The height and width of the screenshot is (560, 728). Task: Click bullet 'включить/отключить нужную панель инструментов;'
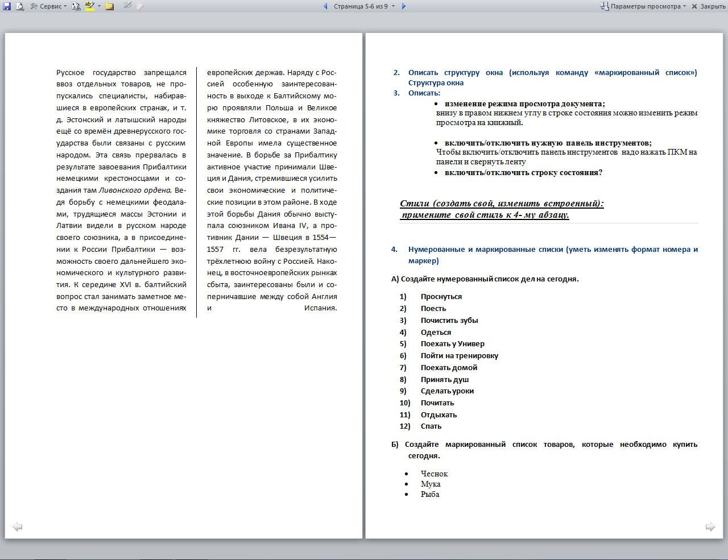pos(548,143)
